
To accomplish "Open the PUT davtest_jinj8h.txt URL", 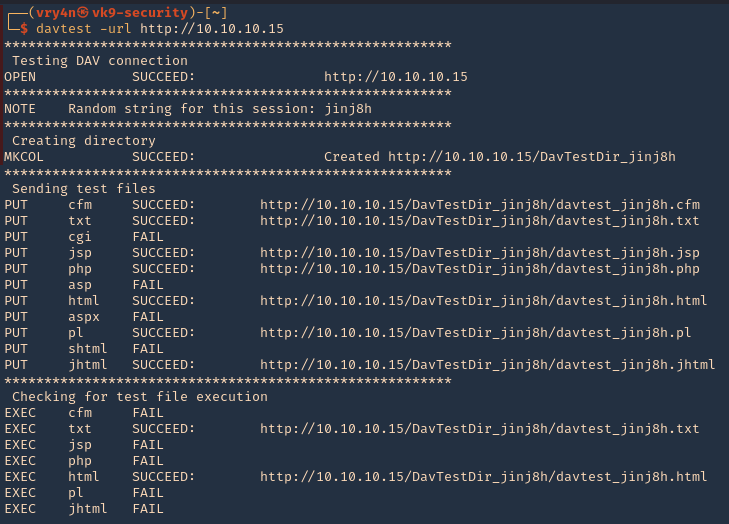I will (480, 220).
